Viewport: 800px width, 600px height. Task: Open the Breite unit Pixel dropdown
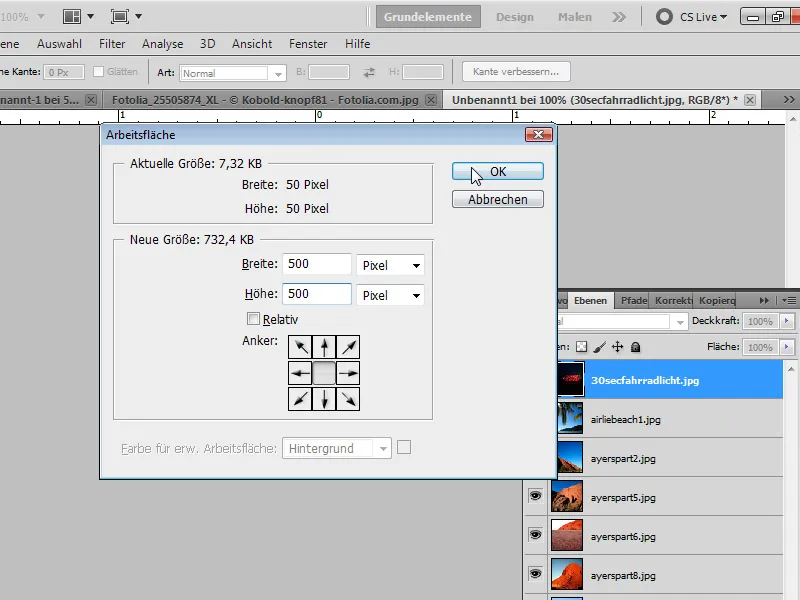(390, 265)
